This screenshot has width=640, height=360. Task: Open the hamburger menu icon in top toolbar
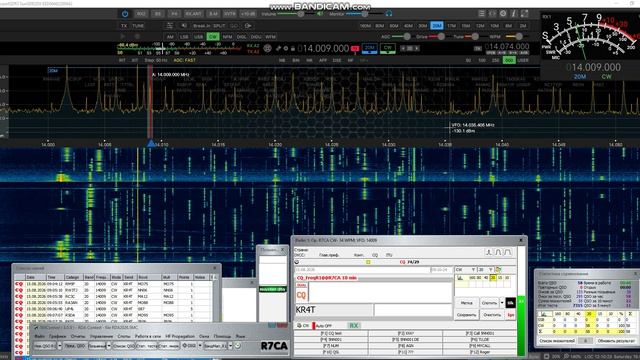tap(482, 13)
